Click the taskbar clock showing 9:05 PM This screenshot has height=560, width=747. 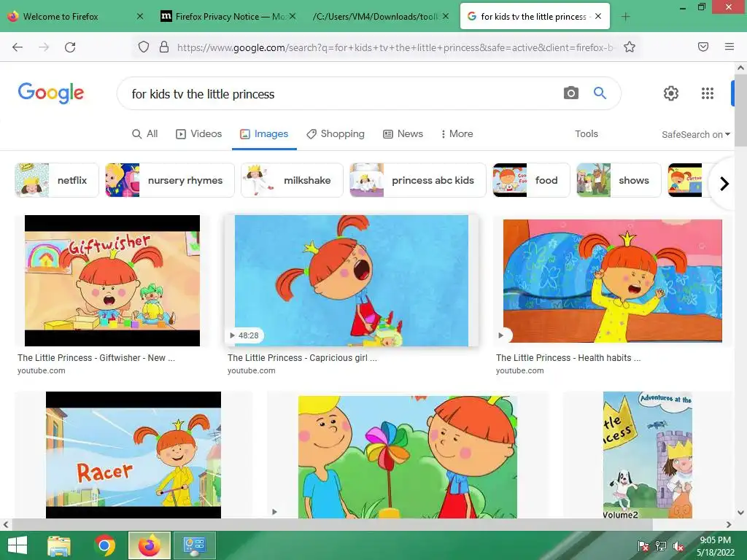[715, 546]
